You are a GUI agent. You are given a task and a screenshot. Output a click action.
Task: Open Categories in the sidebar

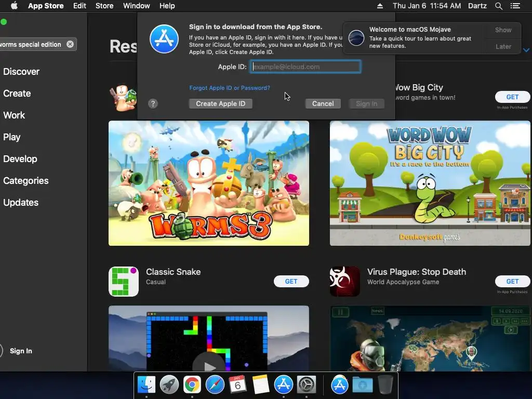pos(26,180)
